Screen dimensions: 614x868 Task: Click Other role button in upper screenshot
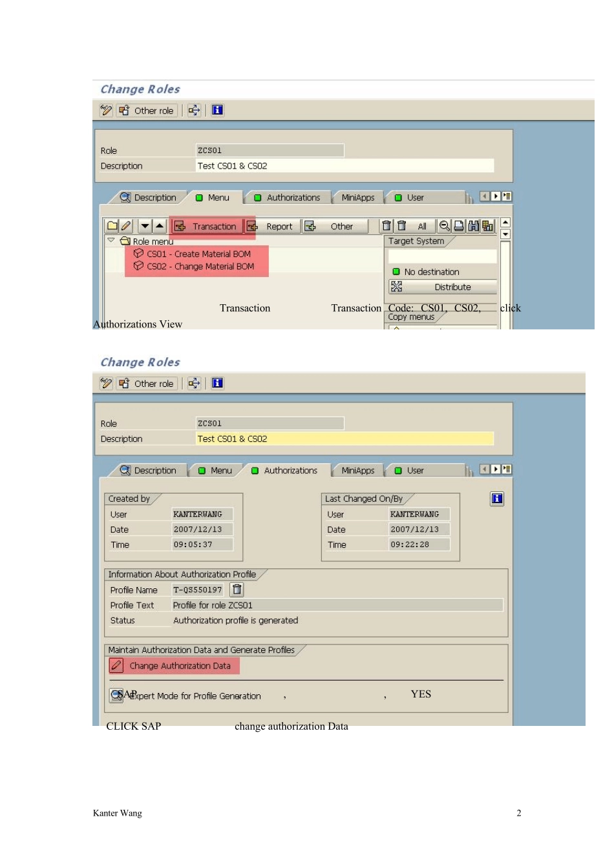click(x=147, y=110)
